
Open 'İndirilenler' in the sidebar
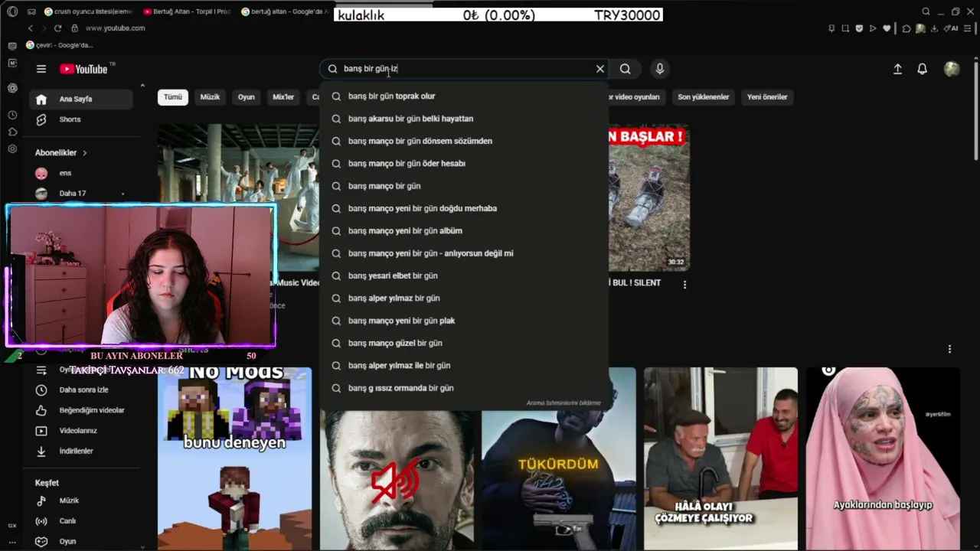click(82, 451)
